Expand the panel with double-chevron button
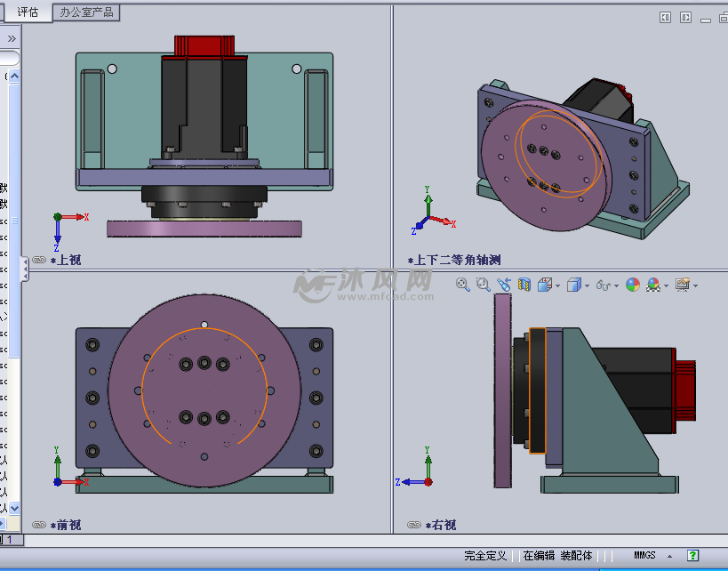Viewport: 728px width, 571px height. pyautogui.click(x=12, y=38)
